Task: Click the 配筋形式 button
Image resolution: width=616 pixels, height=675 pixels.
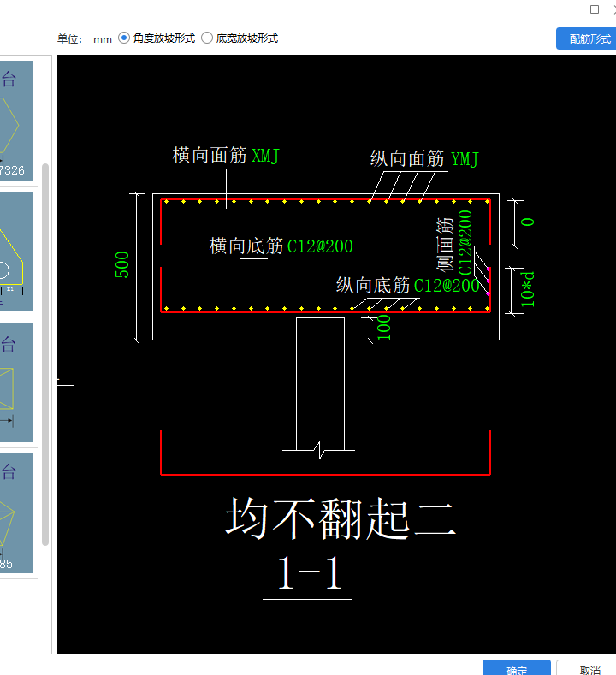Action: pos(587,38)
